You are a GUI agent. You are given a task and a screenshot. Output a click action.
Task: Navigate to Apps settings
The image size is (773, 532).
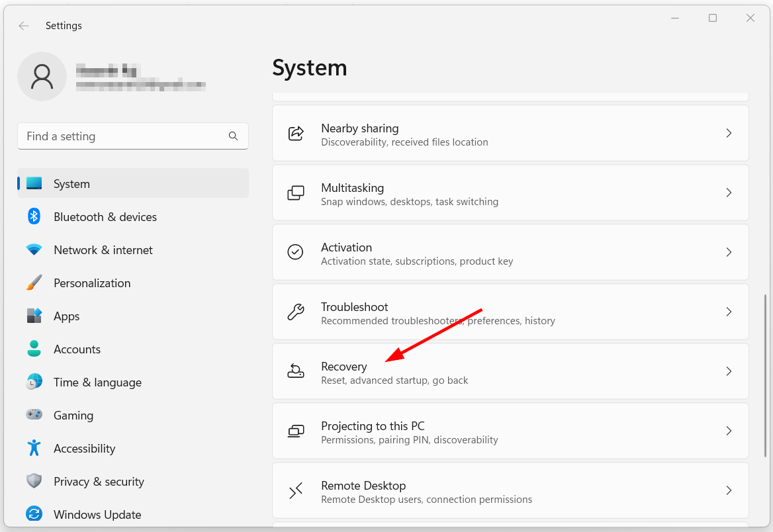tap(133, 316)
